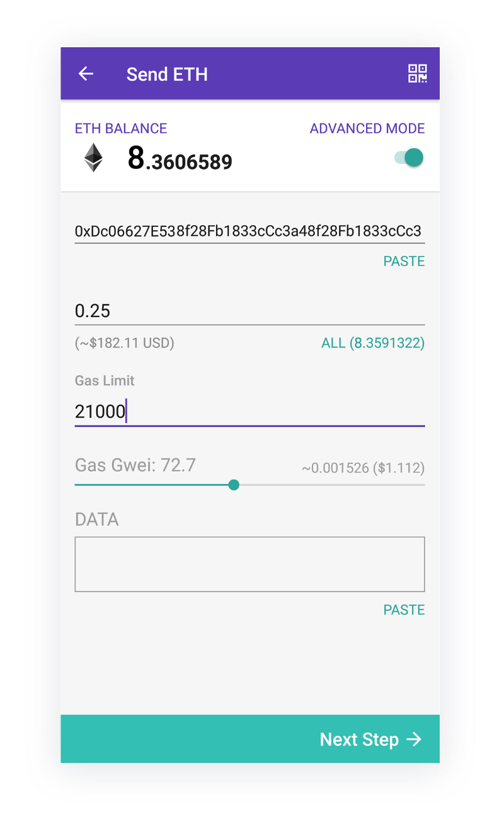Click the 0.25 amount input field
This screenshot has height=838, width=504.
[x=248, y=311]
